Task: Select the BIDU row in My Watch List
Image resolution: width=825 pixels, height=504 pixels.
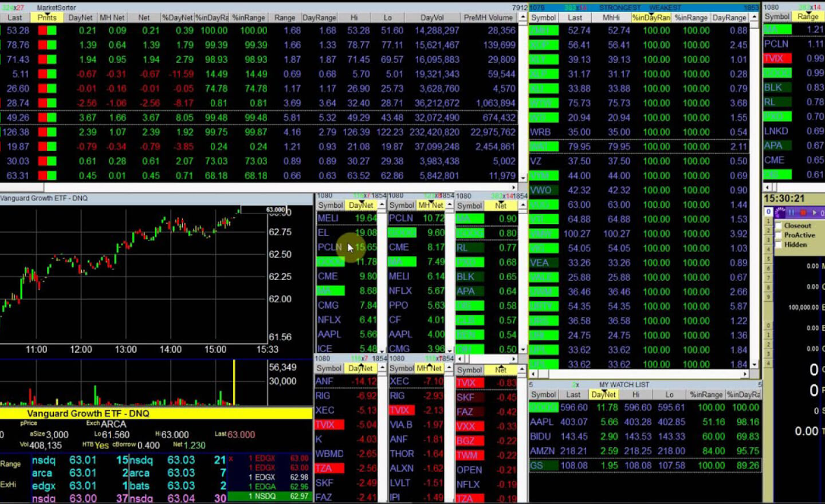Action: [x=645, y=436]
